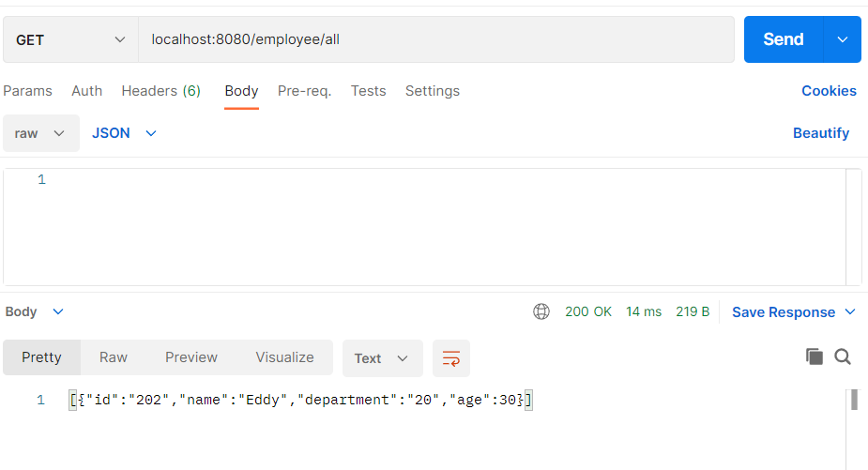Expand the Save Response menu chevron

(x=850, y=312)
